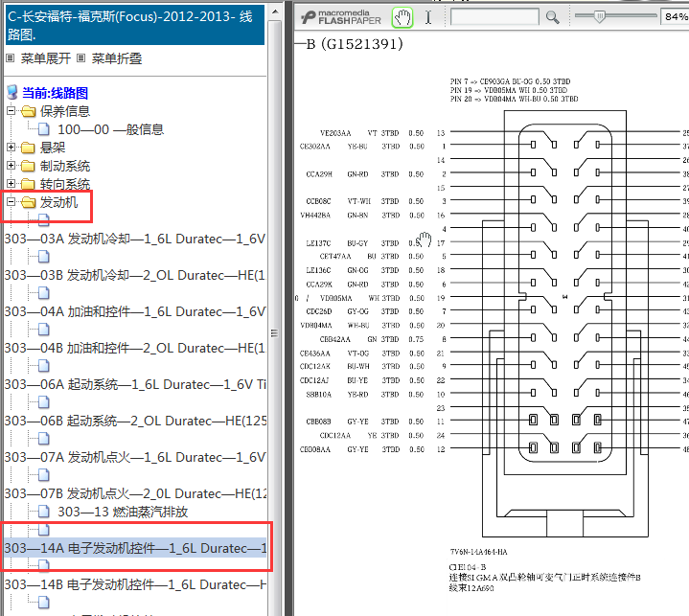The height and width of the screenshot is (616, 689).
Task: Click the 保养信息 folder icon
Action: coord(28,111)
